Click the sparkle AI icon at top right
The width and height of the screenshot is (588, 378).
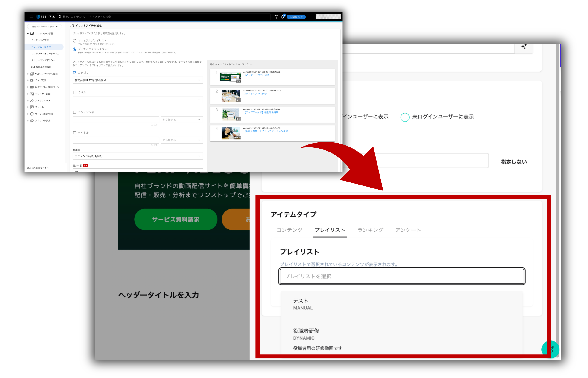[x=524, y=47]
